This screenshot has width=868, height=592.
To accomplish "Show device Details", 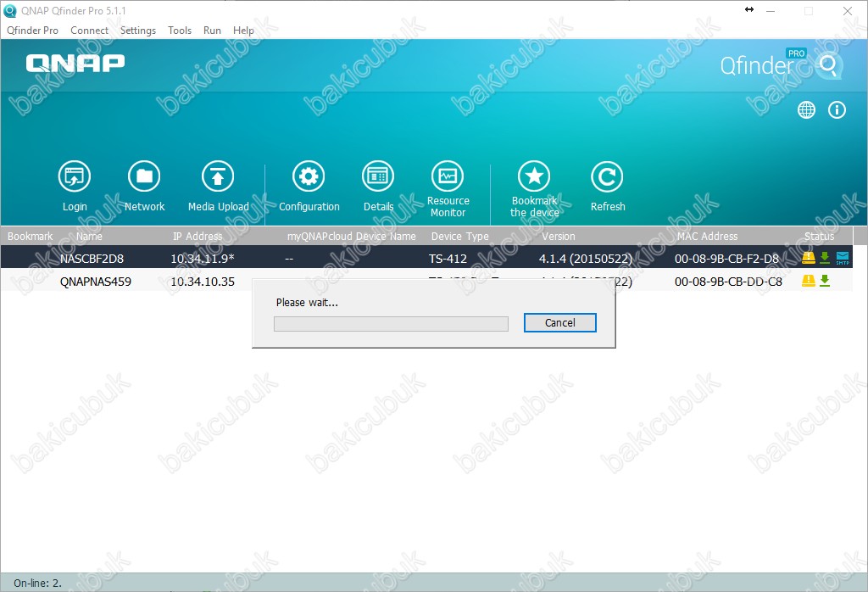I will 378,176.
